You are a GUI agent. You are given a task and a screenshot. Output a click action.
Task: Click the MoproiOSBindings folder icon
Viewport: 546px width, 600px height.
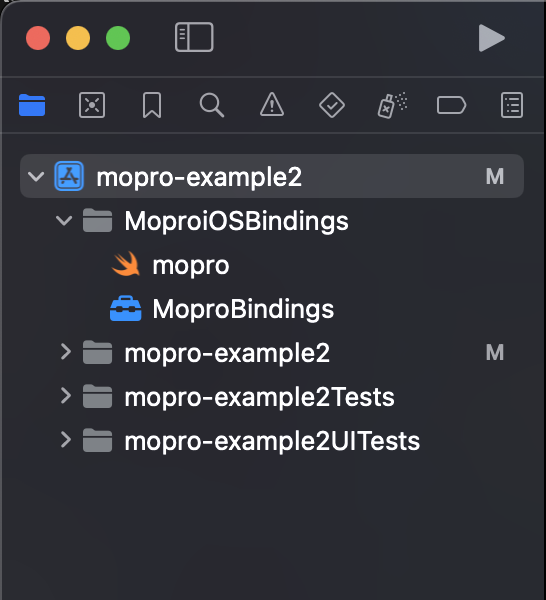[x=98, y=220]
